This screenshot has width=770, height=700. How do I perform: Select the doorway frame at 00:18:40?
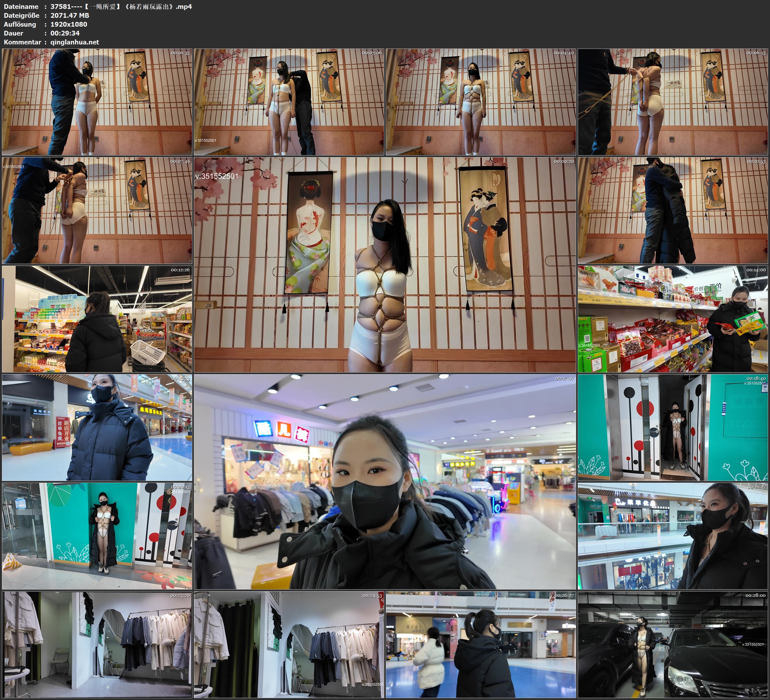click(673, 427)
